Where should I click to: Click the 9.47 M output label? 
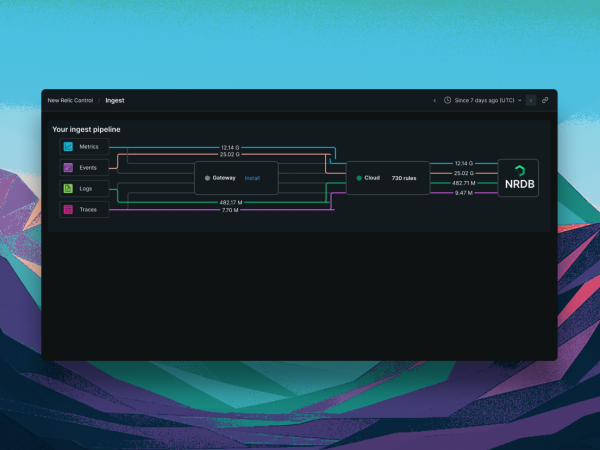(x=464, y=193)
